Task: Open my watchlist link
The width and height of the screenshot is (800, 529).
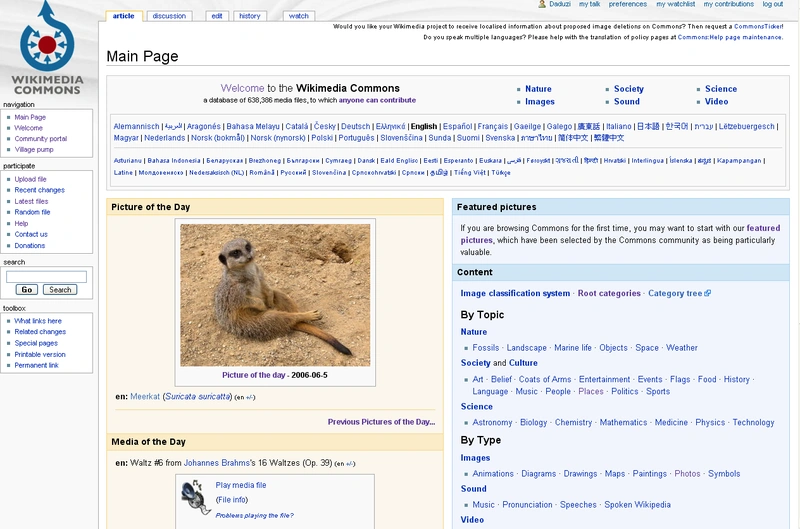Action: tap(676, 4)
